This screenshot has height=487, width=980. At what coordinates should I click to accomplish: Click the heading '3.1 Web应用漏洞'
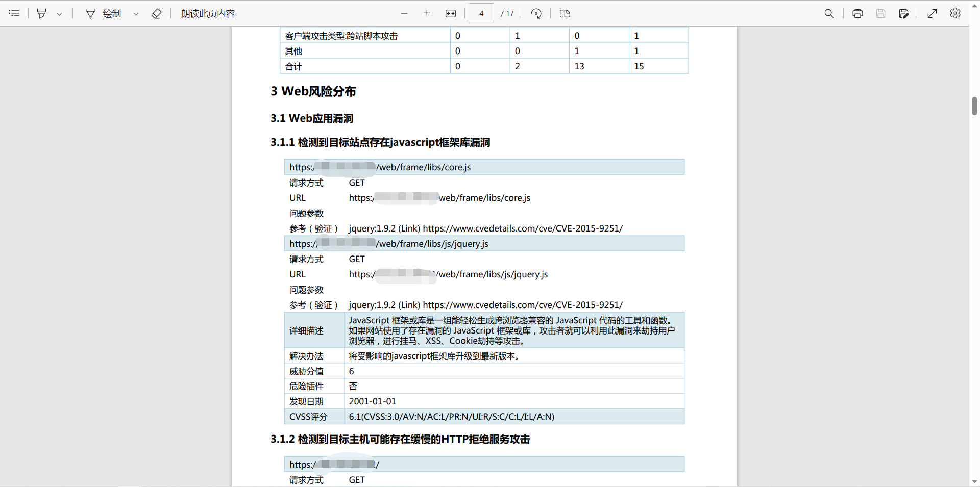312,118
